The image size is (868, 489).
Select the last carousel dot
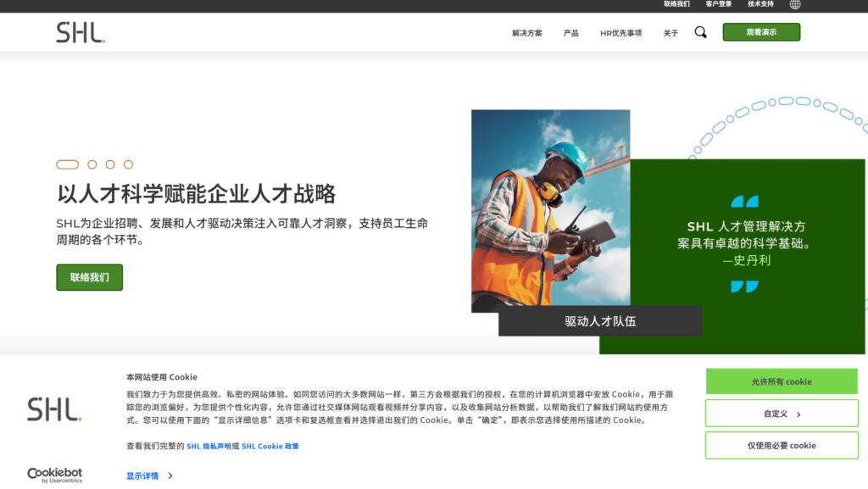(127, 164)
